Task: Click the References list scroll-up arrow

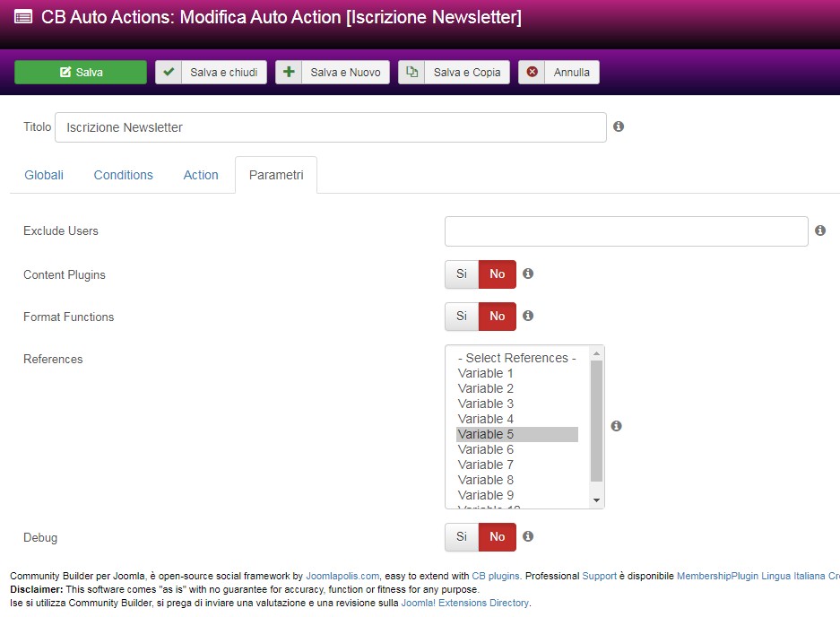Action: (x=596, y=353)
